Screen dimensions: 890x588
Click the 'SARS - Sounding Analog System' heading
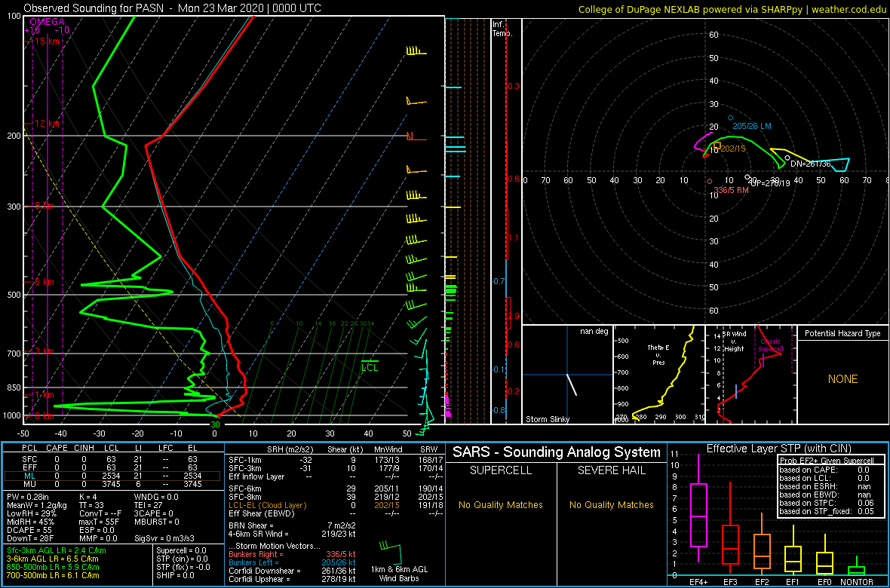[557, 452]
